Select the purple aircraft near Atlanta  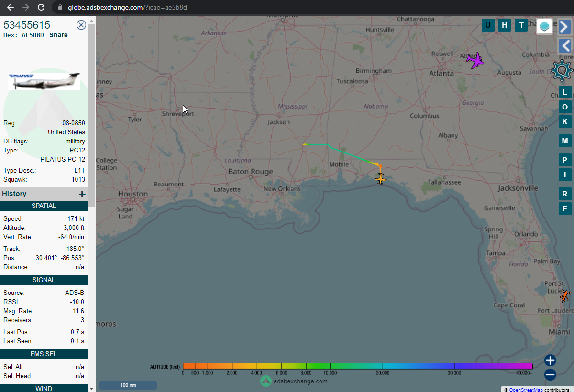pos(475,61)
